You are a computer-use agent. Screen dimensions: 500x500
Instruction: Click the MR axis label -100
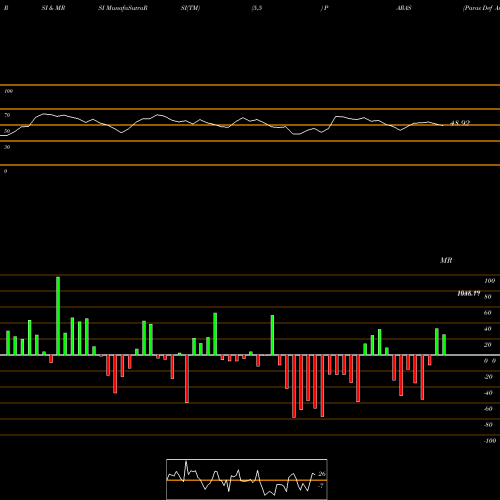coord(489,441)
